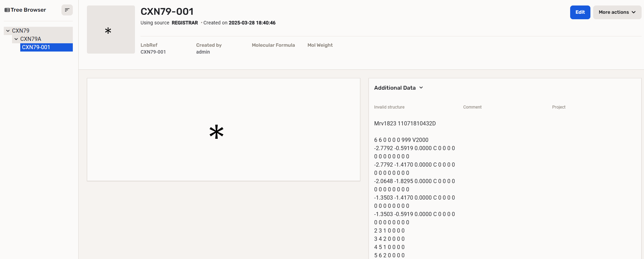Screen dimensions: 644x259
Task: Select the CXN79A tree item
Action: coord(31,39)
